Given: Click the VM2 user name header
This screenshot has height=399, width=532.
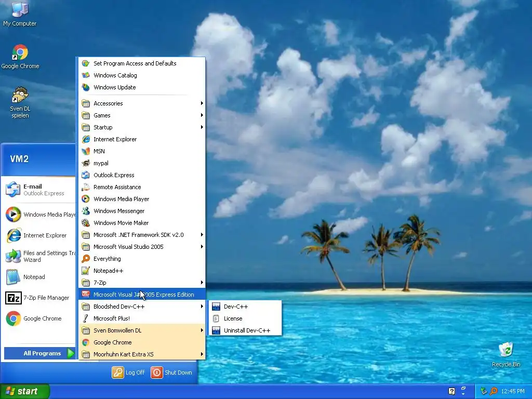Looking at the screenshot, I should point(19,159).
